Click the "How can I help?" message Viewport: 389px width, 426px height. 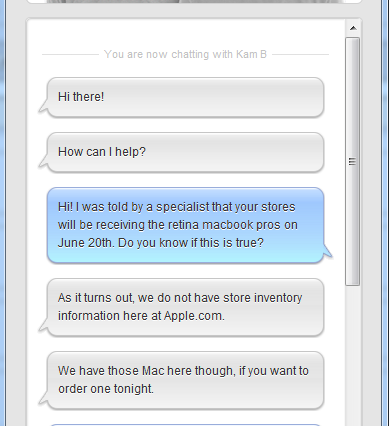point(185,152)
